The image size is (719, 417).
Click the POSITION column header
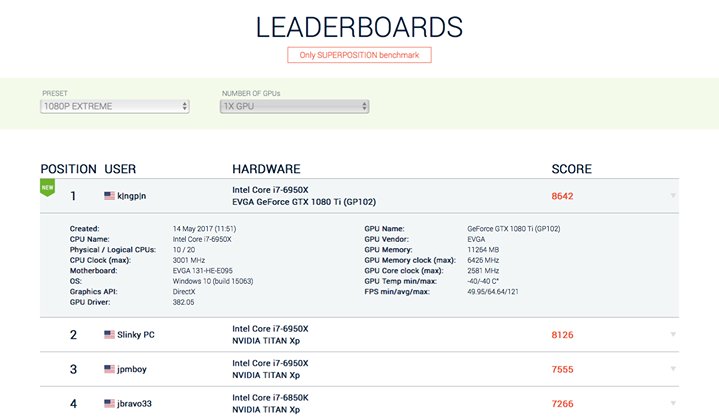68,169
